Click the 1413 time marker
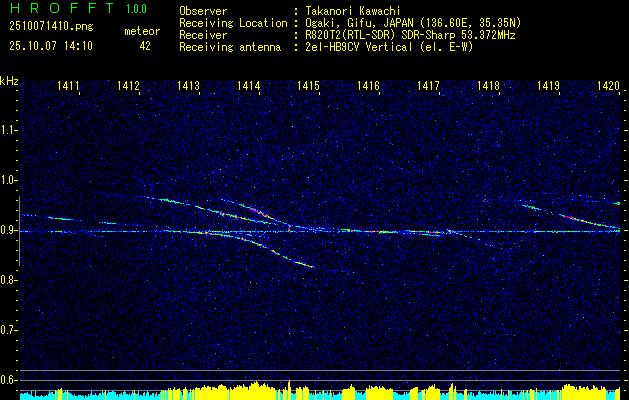 (x=189, y=85)
